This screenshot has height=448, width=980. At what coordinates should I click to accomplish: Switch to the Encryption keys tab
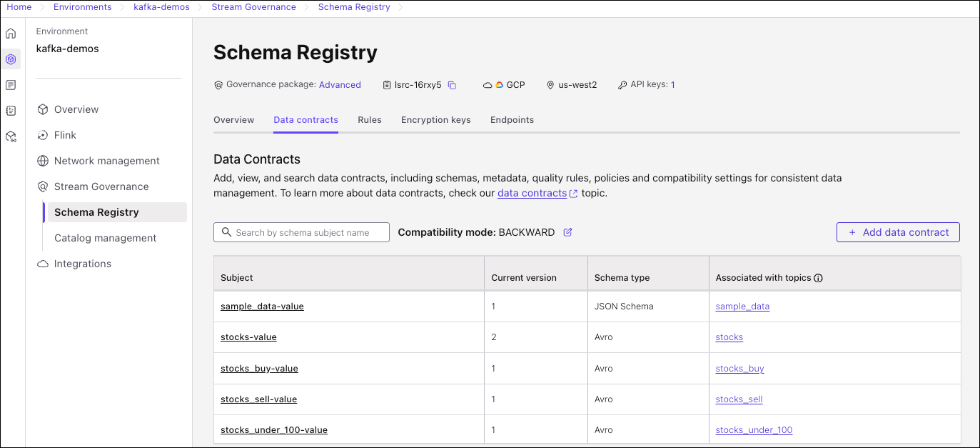tap(435, 120)
